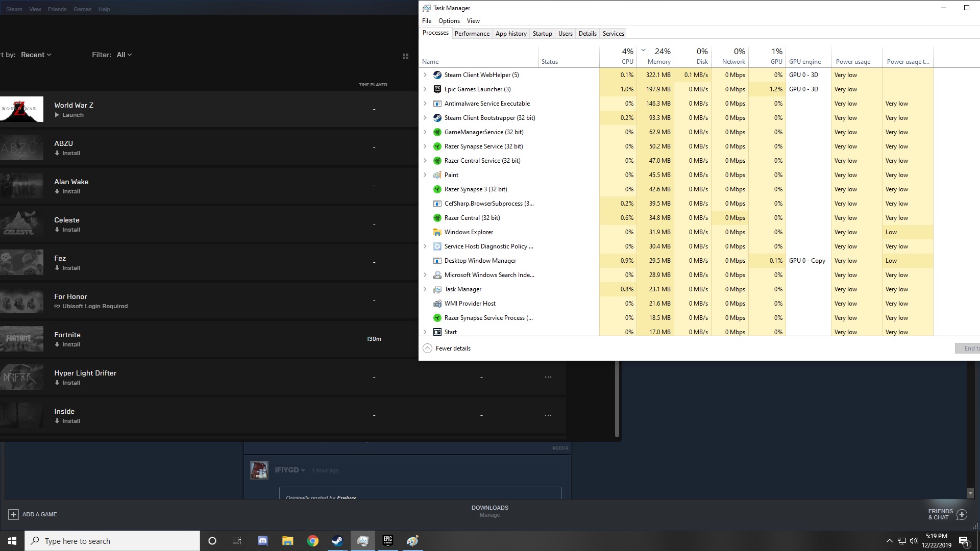
Task: Open Friends & Chat plus icon
Action: pyautogui.click(x=962, y=514)
